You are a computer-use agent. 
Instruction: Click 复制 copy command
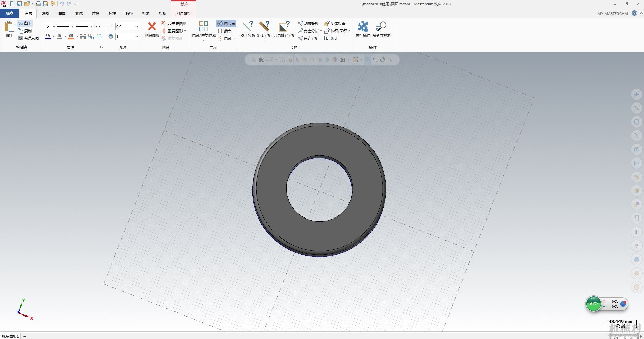point(25,31)
